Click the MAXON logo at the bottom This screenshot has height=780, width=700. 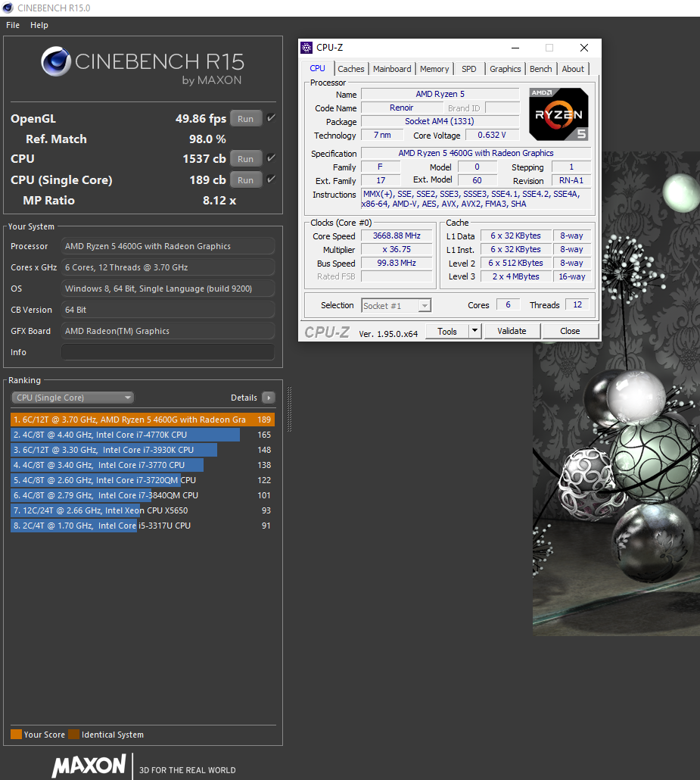coord(89,765)
